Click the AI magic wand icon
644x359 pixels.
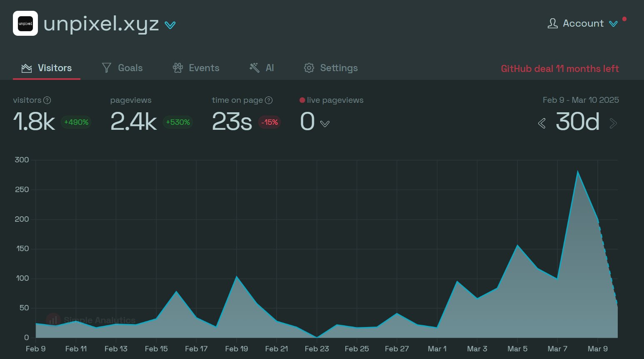click(254, 68)
